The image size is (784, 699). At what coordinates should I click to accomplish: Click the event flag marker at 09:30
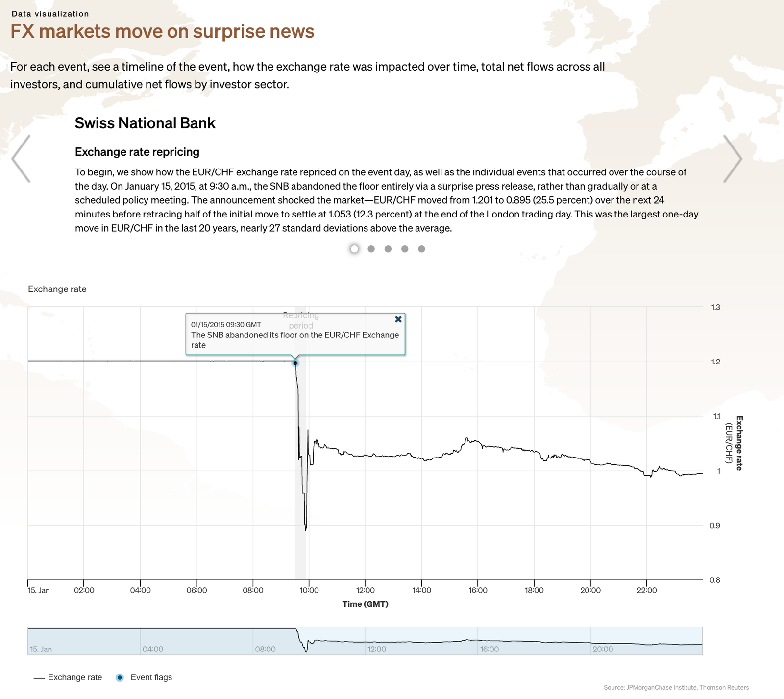click(295, 363)
